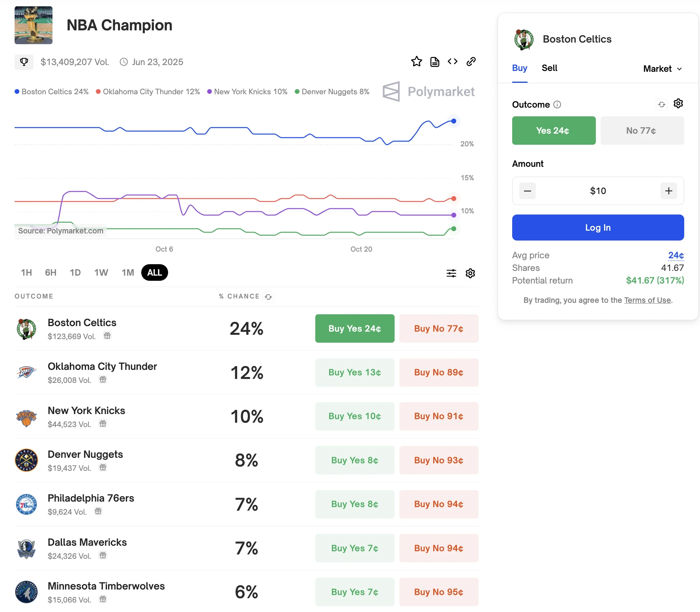The width and height of the screenshot is (700, 612).
Task: Select the Yes 24¢ outcome
Action: pyautogui.click(x=553, y=131)
